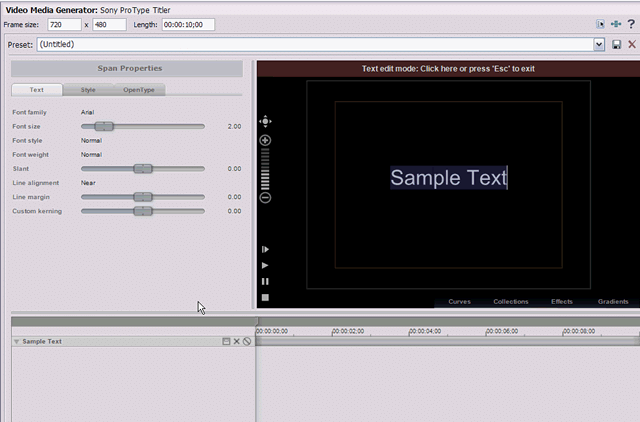Open the Gradients panel tab
The height and width of the screenshot is (422, 640).
pyautogui.click(x=613, y=302)
